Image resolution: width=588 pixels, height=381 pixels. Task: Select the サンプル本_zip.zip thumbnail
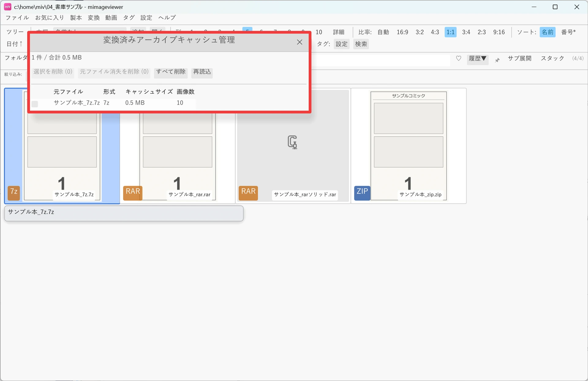coord(409,146)
